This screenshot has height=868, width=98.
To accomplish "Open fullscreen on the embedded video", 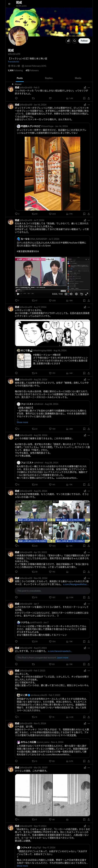I will [87, 294].
